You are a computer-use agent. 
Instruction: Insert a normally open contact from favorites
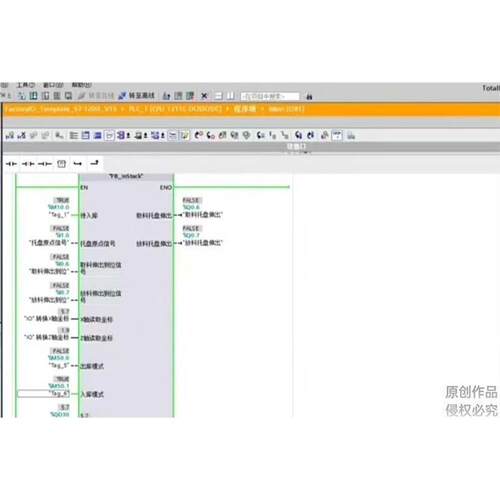[11, 164]
